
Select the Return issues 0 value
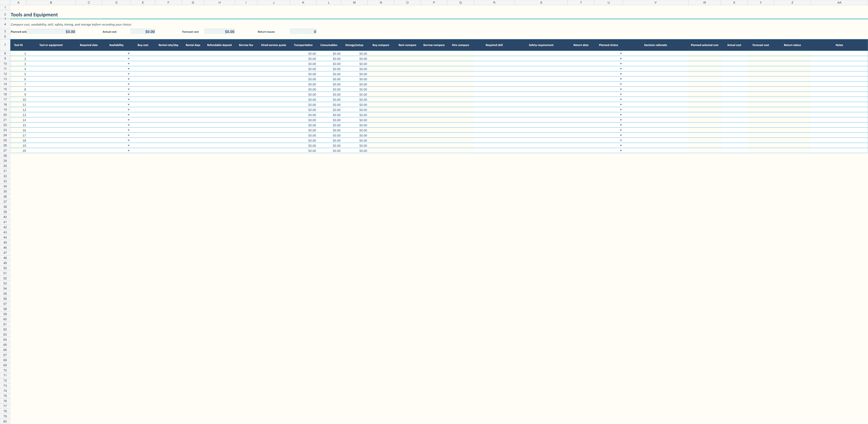[303, 32]
